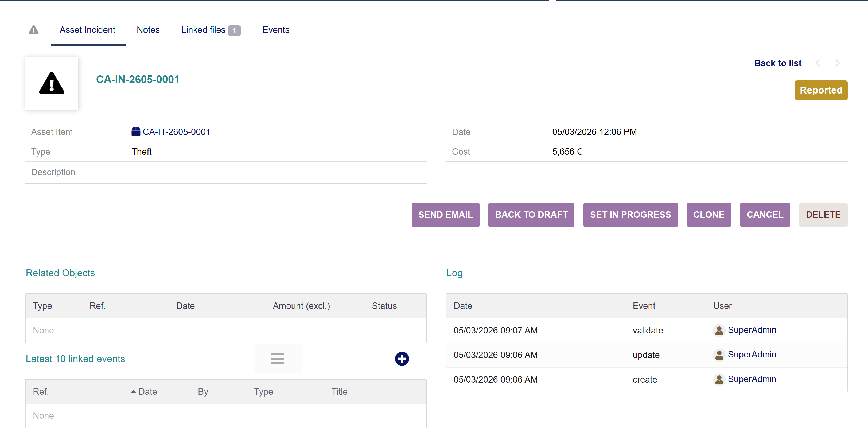Click Set in Progress button
Viewport: 868px width, 443px height.
630,215
